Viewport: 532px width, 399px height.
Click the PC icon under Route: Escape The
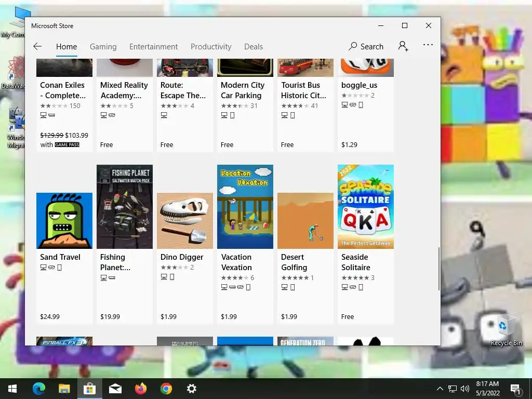pos(164,115)
